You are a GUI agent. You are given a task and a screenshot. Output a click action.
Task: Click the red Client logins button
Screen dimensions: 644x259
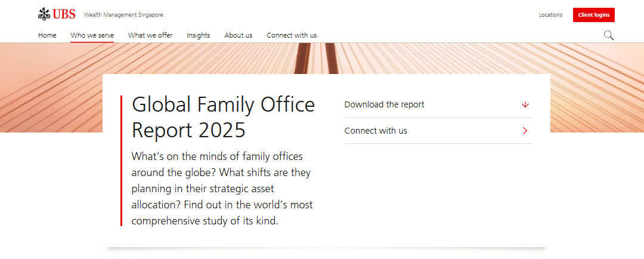pos(593,15)
